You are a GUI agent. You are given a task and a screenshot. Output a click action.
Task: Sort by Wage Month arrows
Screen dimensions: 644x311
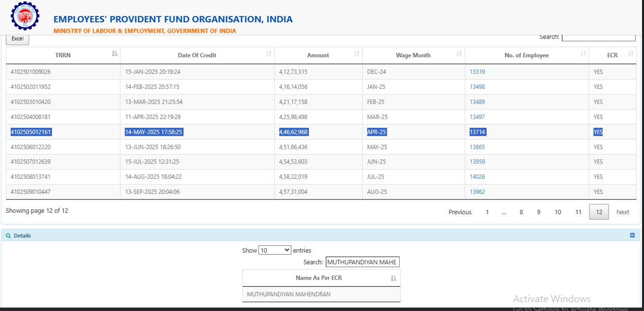click(459, 54)
